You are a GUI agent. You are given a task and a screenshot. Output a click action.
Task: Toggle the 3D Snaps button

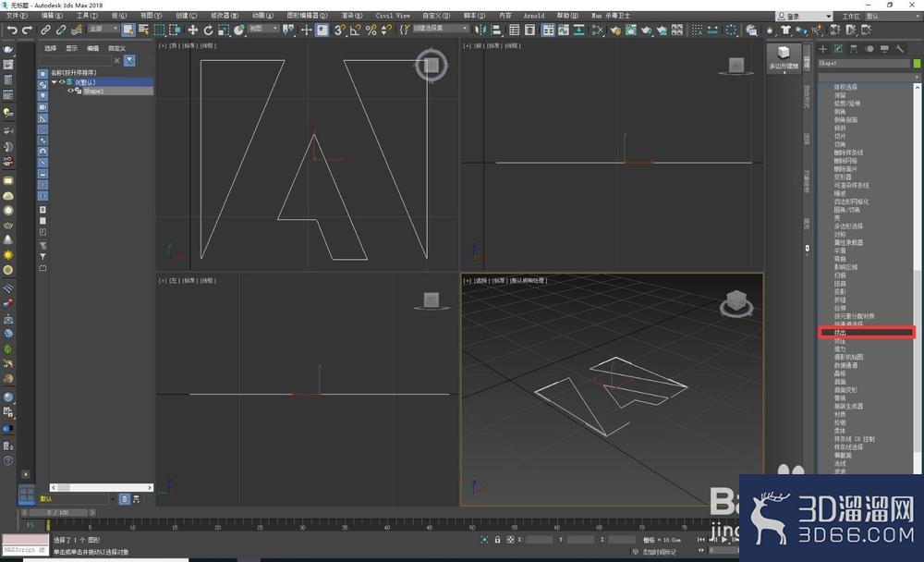coord(339,31)
